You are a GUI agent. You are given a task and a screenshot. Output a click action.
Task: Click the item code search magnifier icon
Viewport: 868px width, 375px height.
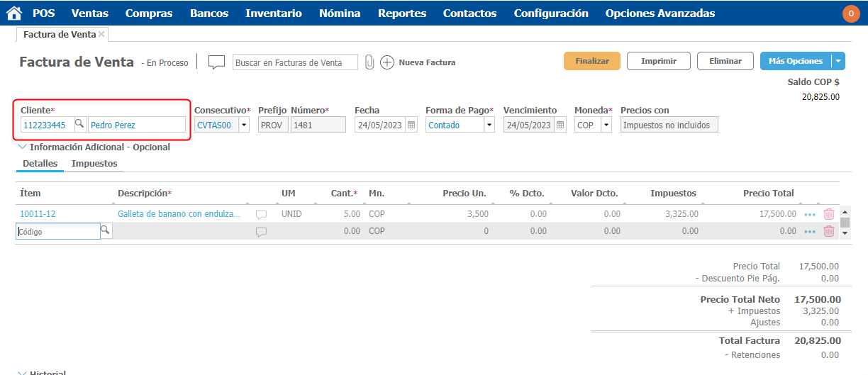(105, 230)
